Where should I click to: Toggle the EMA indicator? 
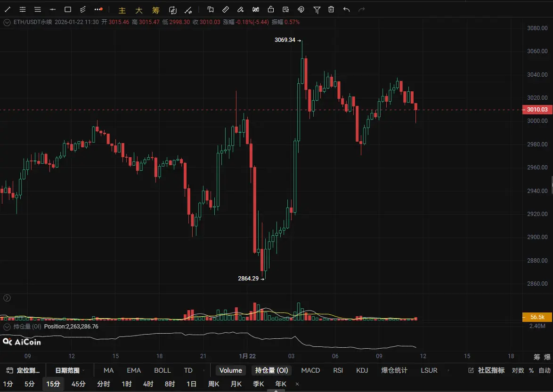pyautogui.click(x=134, y=370)
